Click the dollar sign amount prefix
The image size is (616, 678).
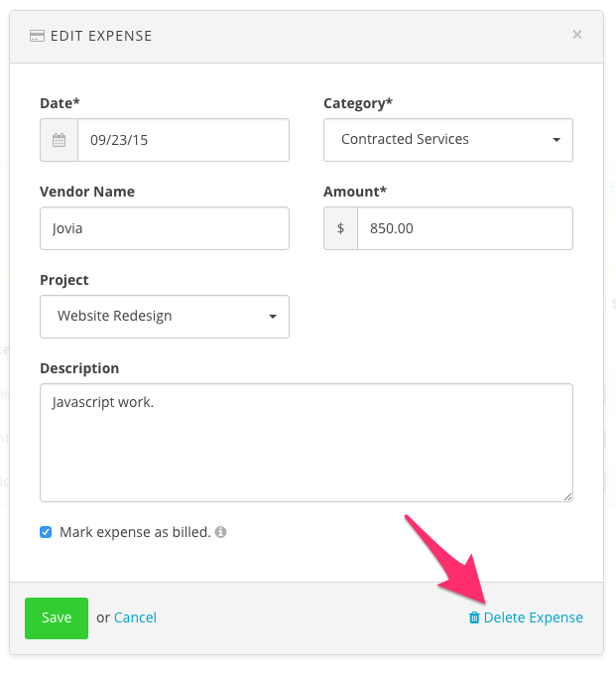click(x=341, y=228)
